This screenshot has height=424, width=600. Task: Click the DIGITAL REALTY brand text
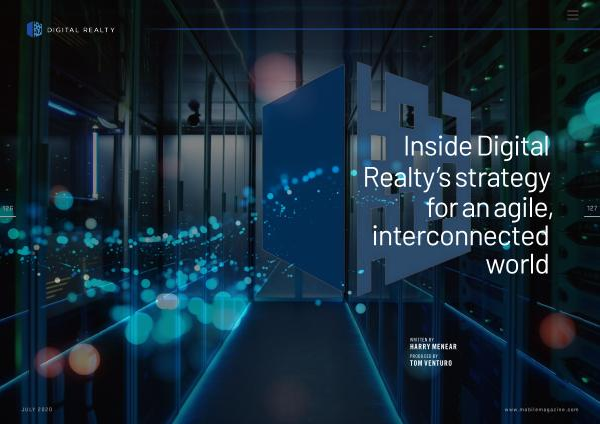[x=81, y=29]
